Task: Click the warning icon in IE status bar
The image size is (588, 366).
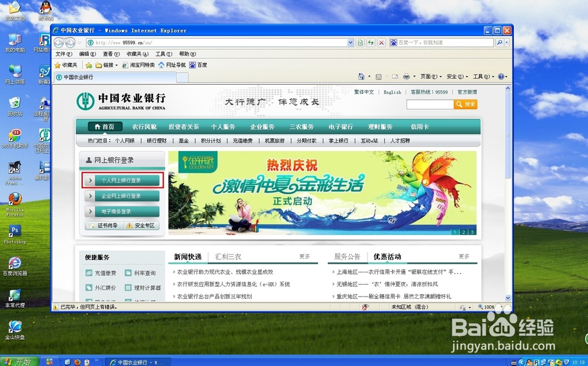Action: (55, 307)
